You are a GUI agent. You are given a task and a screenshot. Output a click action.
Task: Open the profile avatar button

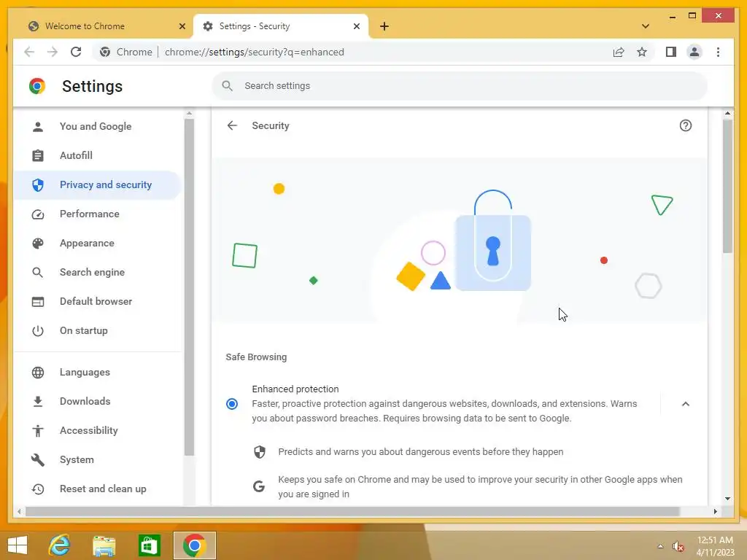pyautogui.click(x=694, y=52)
